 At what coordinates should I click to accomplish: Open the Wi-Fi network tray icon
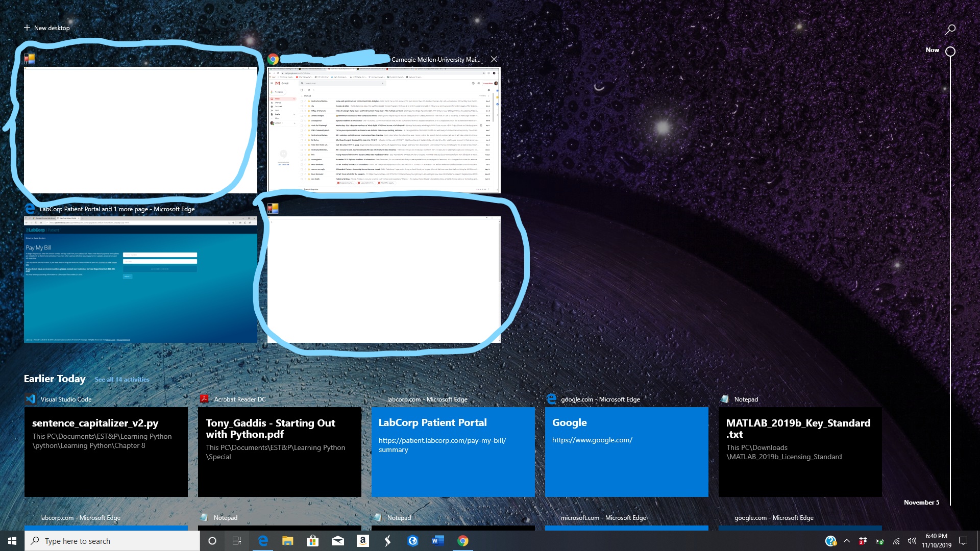tap(896, 541)
